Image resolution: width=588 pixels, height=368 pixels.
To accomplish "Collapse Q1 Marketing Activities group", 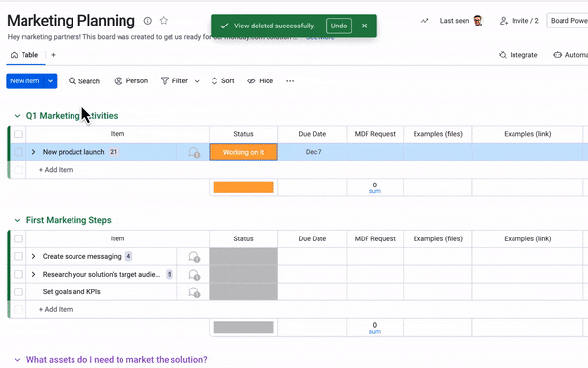I will (17, 116).
